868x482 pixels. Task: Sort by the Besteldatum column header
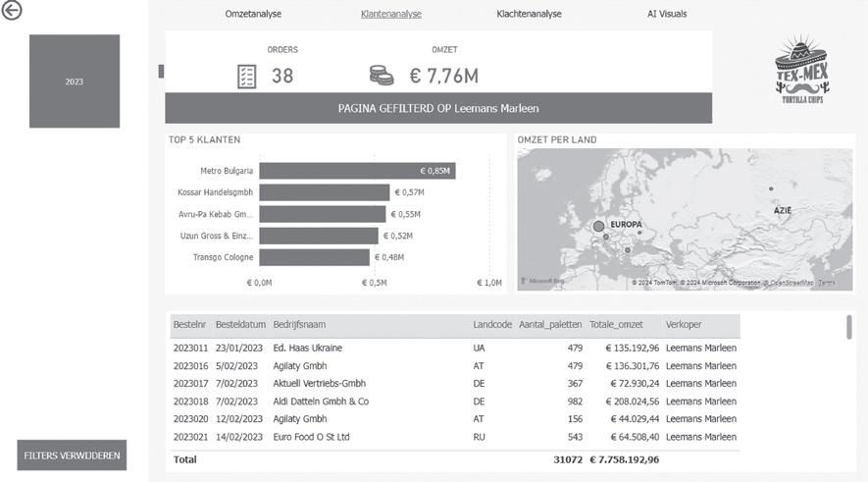(x=240, y=325)
